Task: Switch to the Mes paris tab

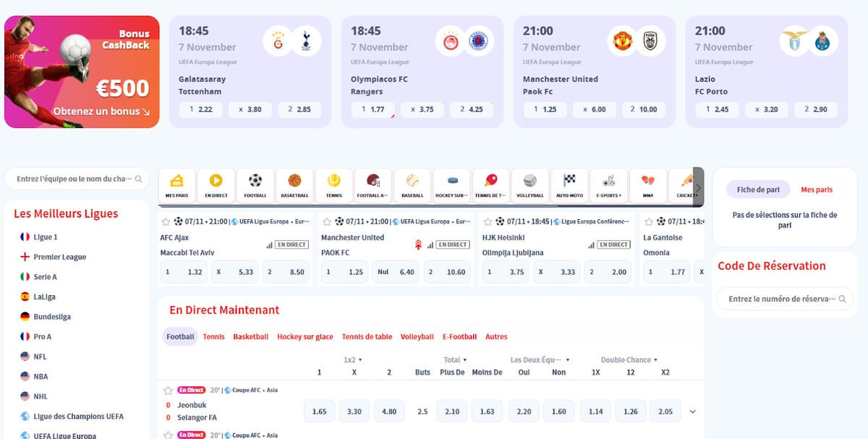Action: coord(817,189)
